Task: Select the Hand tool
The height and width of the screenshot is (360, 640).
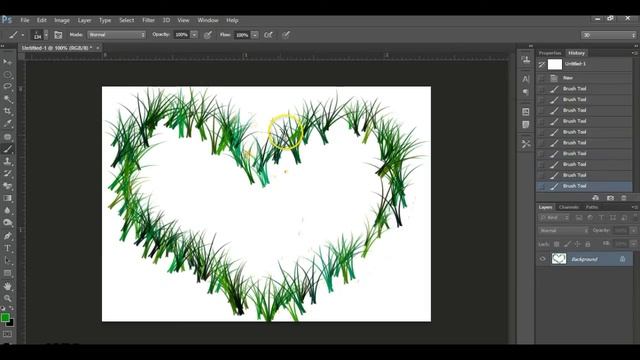Action: pyautogui.click(x=7, y=286)
